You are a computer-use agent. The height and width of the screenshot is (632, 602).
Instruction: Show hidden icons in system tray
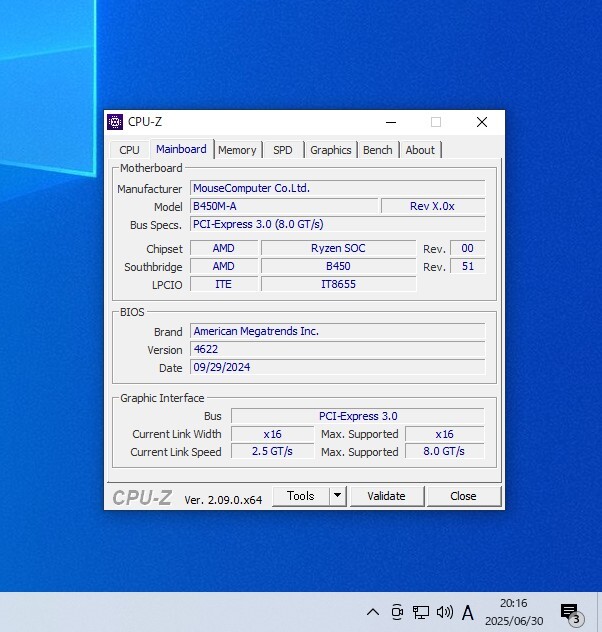pyautogui.click(x=373, y=612)
